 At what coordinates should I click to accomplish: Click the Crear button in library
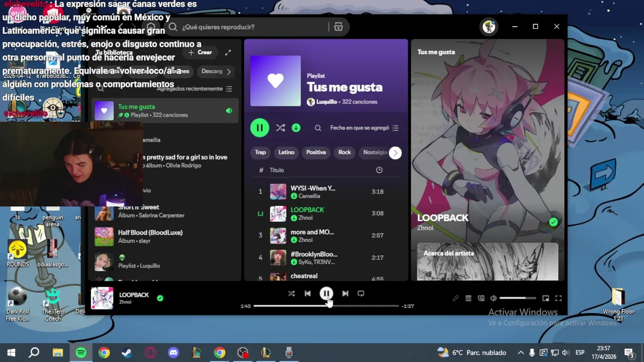200,52
